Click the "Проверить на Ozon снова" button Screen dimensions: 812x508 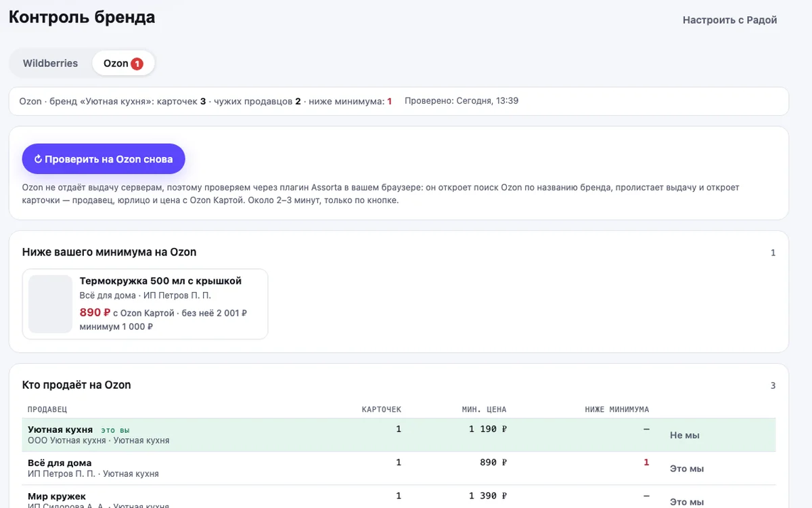tap(104, 159)
